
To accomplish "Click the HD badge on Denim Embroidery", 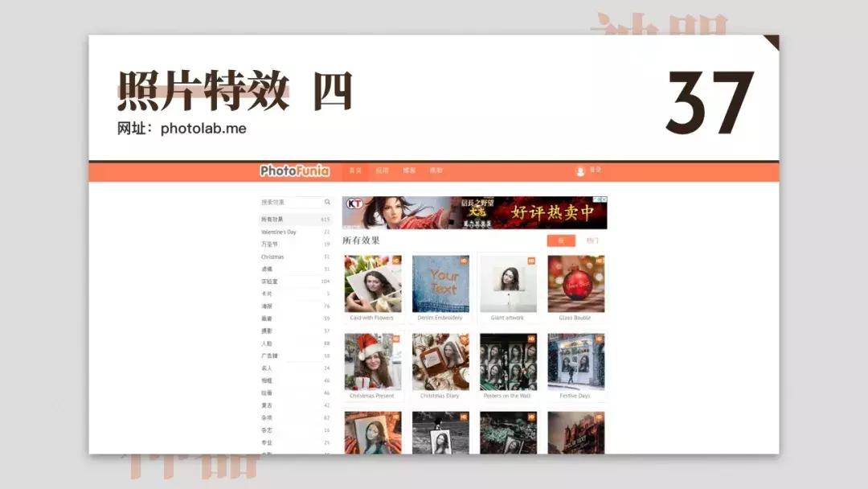I will (464, 261).
